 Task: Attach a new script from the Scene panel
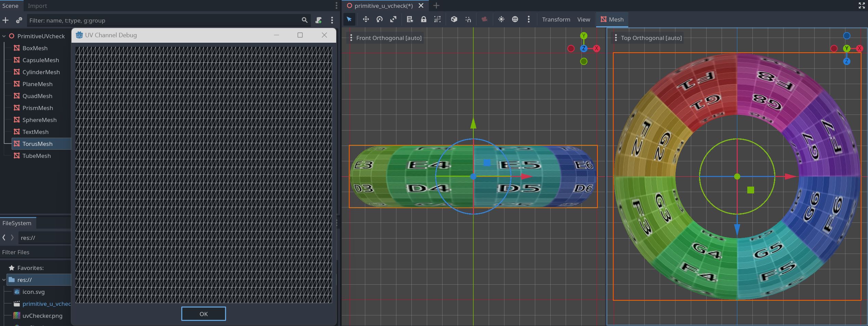click(x=318, y=20)
